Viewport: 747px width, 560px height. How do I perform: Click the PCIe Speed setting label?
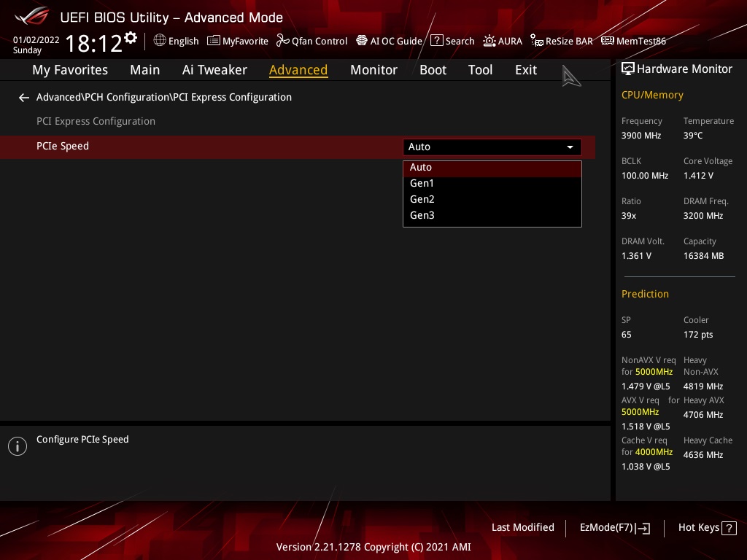[63, 146]
